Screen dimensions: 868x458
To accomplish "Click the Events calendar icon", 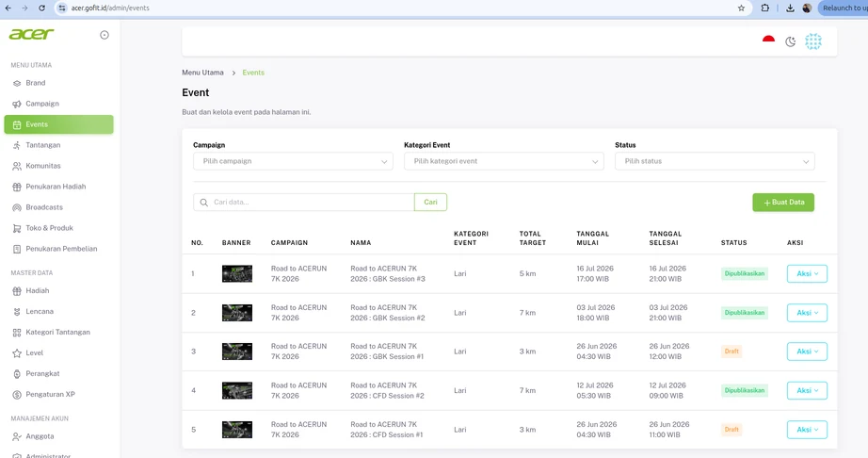I will pos(17,125).
